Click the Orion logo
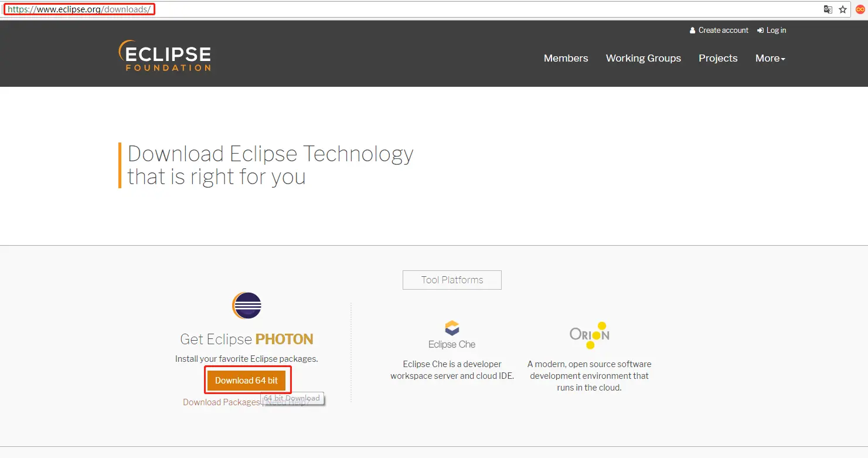Screen dimensions: 868x458 pyautogui.click(x=589, y=335)
